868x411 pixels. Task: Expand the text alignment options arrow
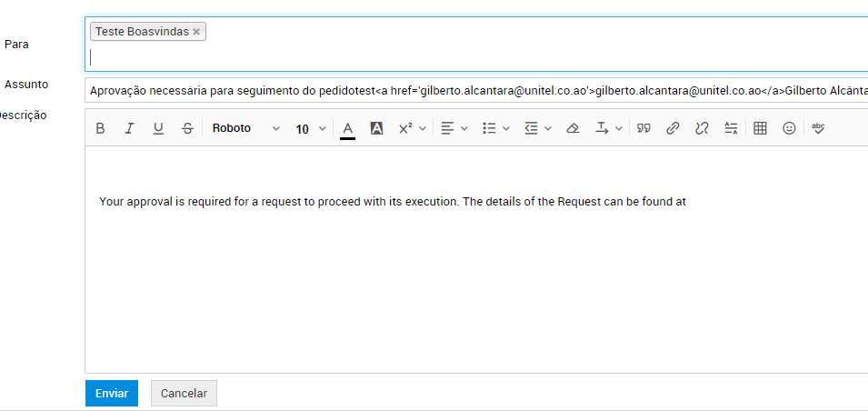464,128
